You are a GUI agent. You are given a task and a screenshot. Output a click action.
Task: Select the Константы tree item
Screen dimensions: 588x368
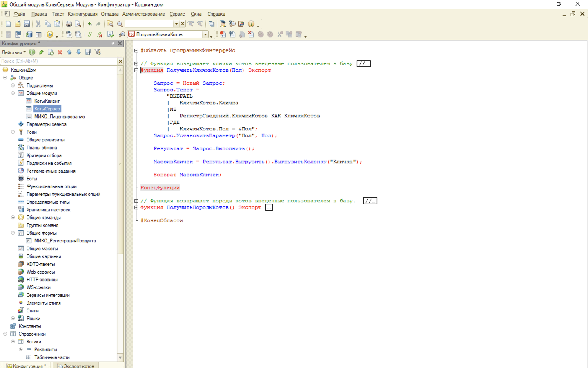click(30, 326)
